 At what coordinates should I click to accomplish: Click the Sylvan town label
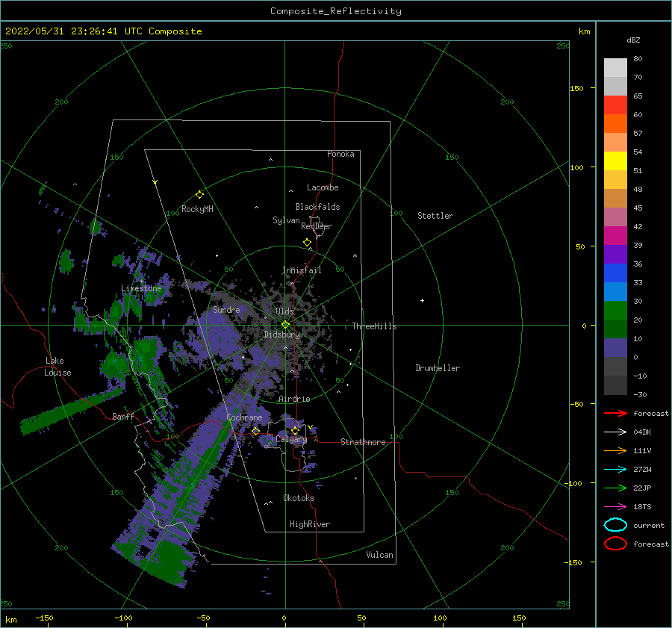click(286, 220)
